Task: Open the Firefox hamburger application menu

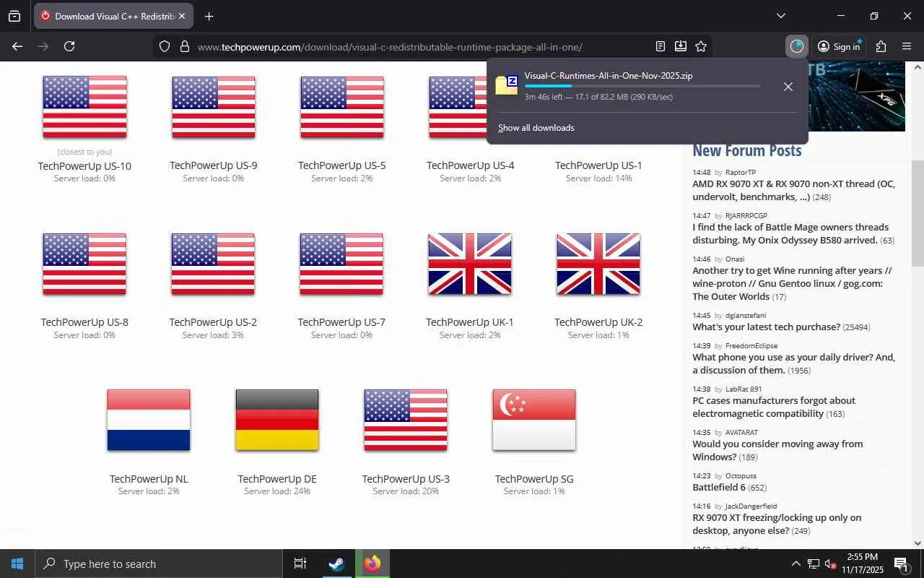Action: tap(907, 46)
